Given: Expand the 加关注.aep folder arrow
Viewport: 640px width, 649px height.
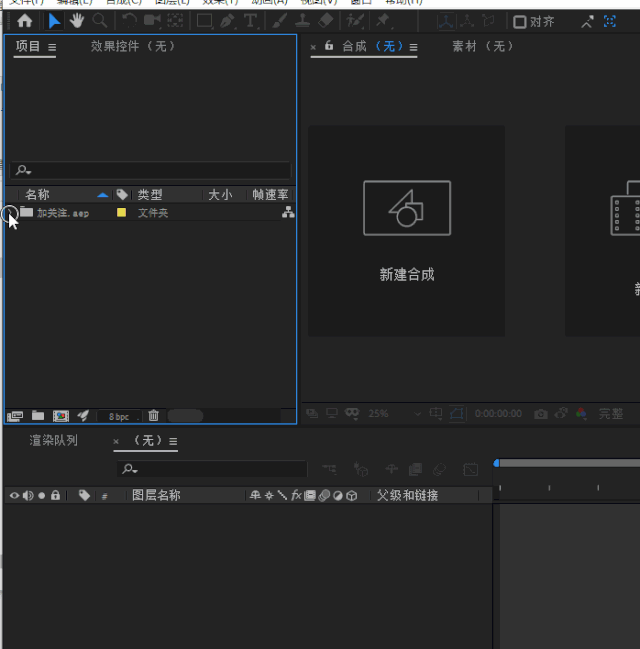Looking at the screenshot, I should 10,213.
